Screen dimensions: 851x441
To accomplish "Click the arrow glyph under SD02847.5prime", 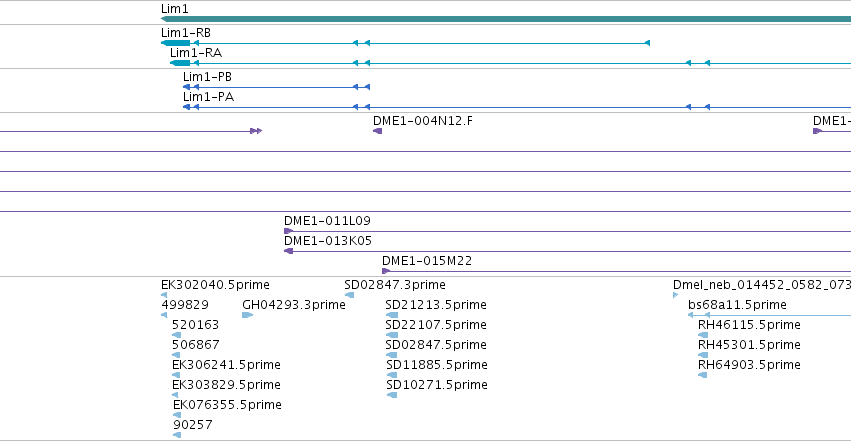I will (x=392, y=355).
